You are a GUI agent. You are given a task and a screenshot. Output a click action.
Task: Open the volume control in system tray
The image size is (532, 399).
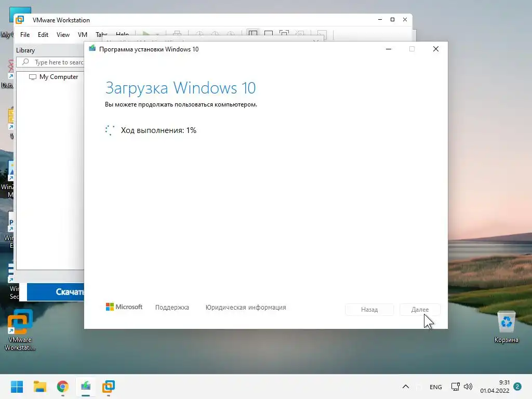coord(468,387)
